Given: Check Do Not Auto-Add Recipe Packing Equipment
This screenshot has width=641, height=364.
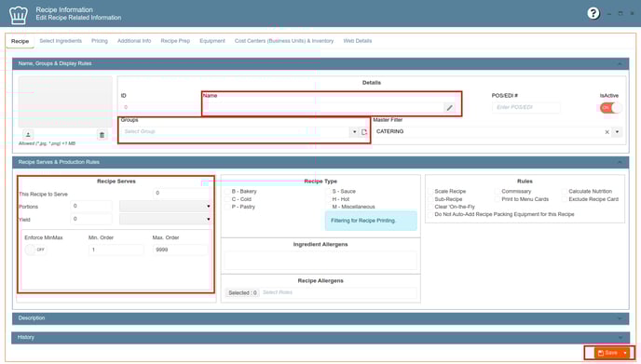Looking at the screenshot, I should (x=430, y=214).
